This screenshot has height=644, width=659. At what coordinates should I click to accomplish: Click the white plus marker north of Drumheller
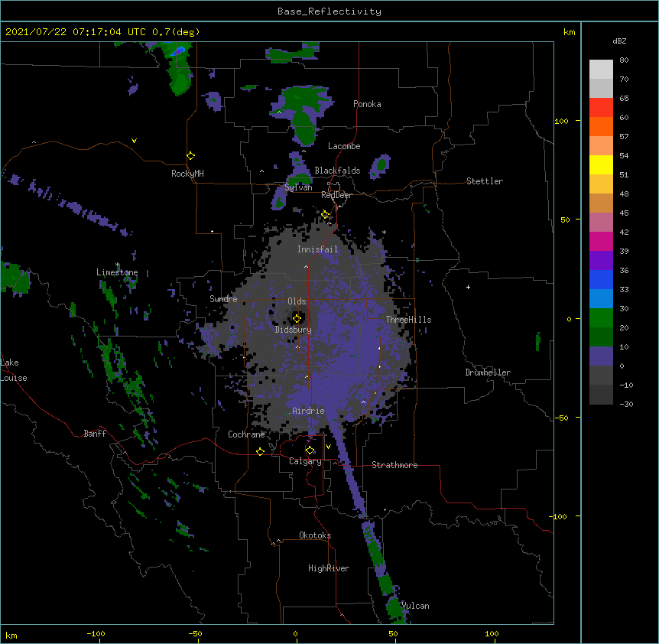(x=468, y=287)
